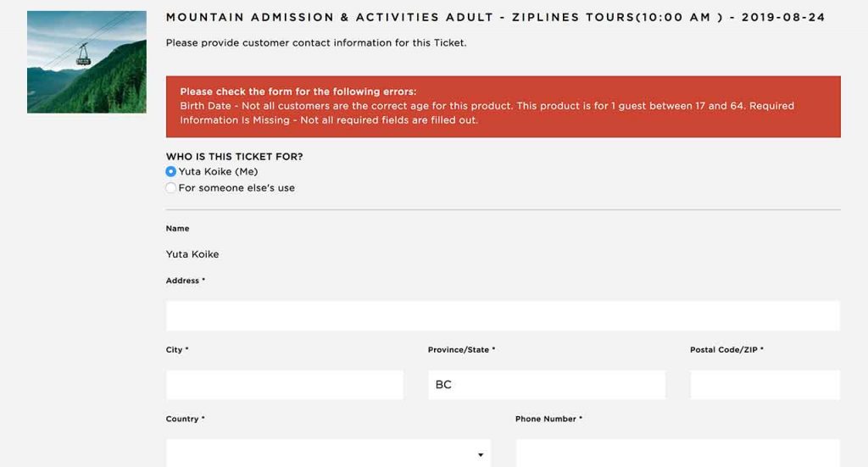The image size is (868, 467).
Task: Click the Yuta Koike name text under Name
Action: pos(192,254)
